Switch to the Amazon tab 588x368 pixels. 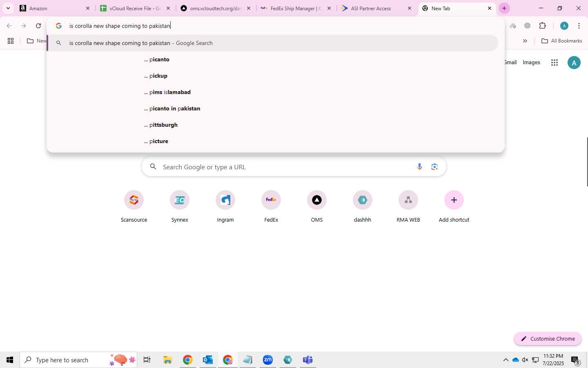coord(55,8)
